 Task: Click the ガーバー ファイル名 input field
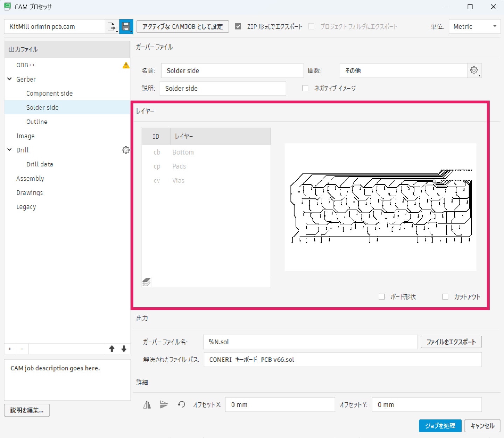point(310,342)
